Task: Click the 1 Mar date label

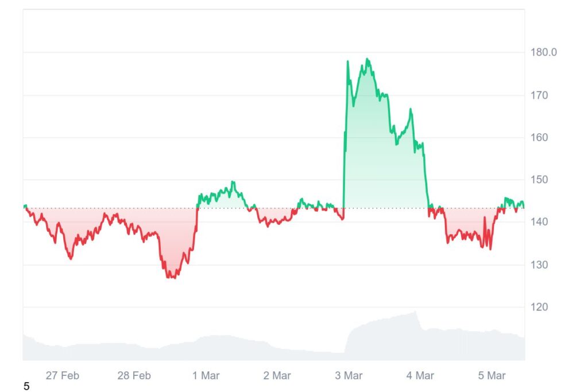Action: click(x=206, y=376)
